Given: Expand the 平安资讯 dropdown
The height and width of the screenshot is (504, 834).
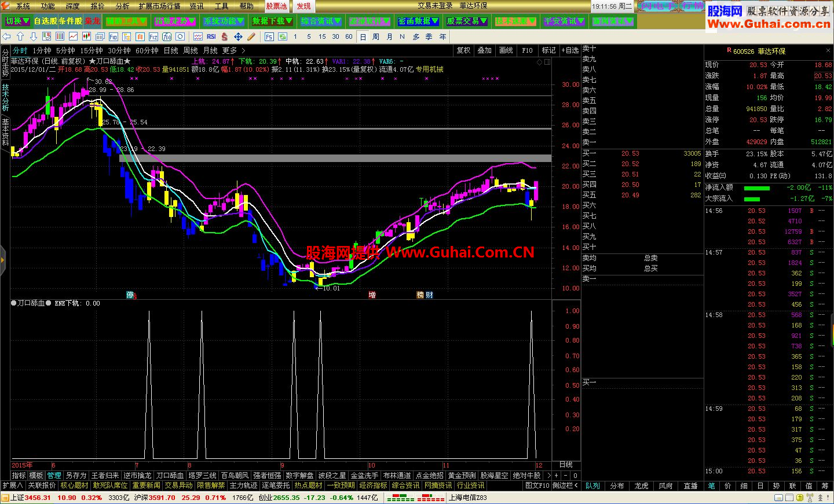Looking at the screenshot, I should pos(564,21).
